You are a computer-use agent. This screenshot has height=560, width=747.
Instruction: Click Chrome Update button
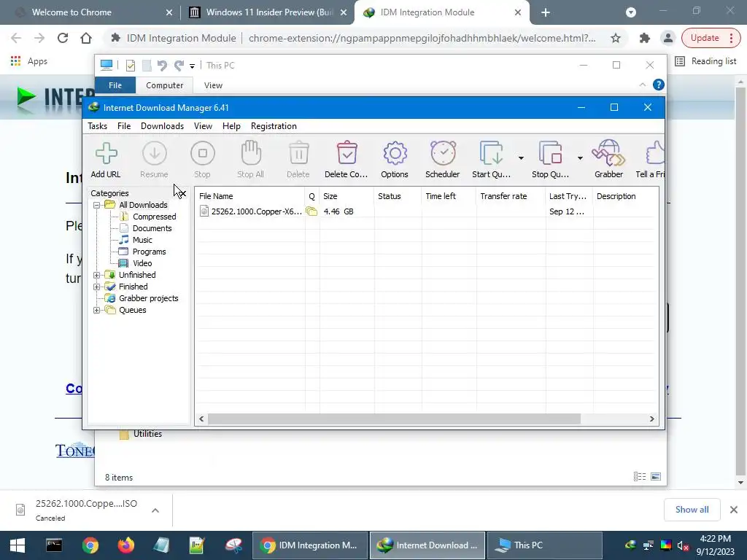click(x=711, y=38)
